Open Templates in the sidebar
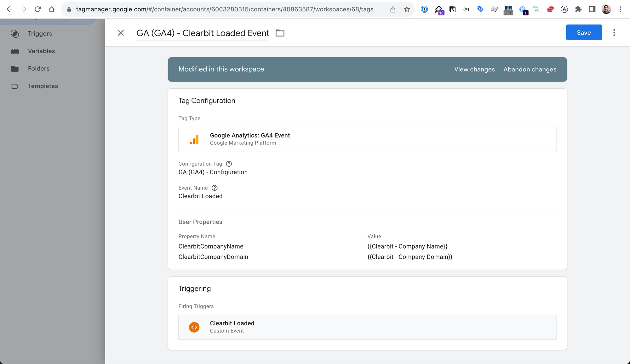Image resolution: width=630 pixels, height=364 pixels. click(43, 86)
